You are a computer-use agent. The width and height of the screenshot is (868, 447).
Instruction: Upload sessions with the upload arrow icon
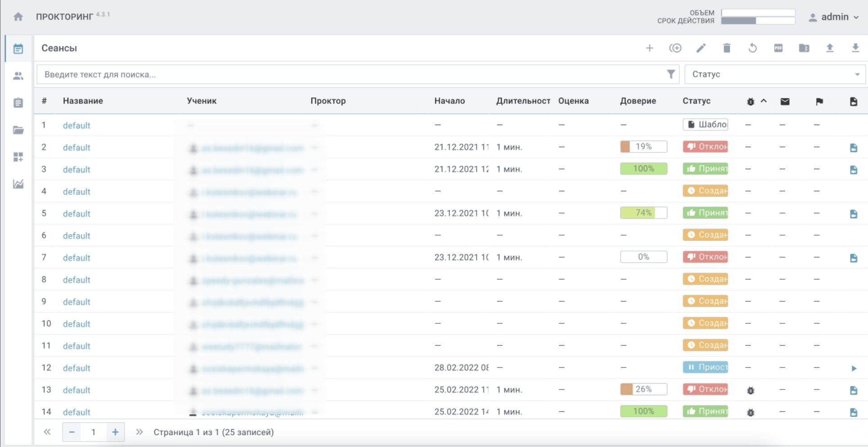tap(830, 48)
